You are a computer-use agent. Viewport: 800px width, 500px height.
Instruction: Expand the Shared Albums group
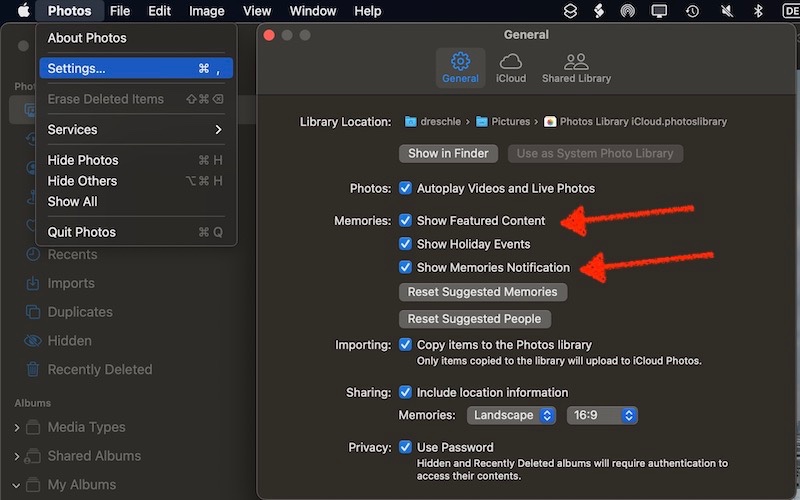[17, 456]
